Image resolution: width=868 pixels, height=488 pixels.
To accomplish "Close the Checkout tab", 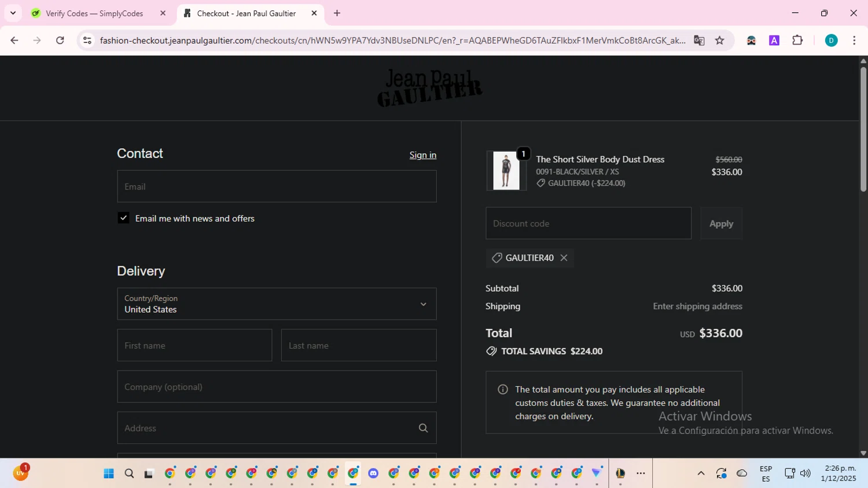I will coord(314,13).
